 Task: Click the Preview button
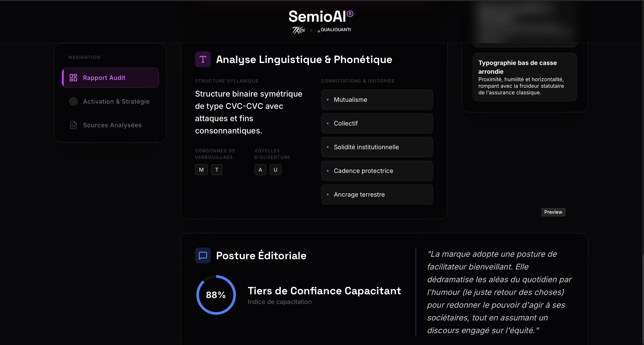point(553,212)
